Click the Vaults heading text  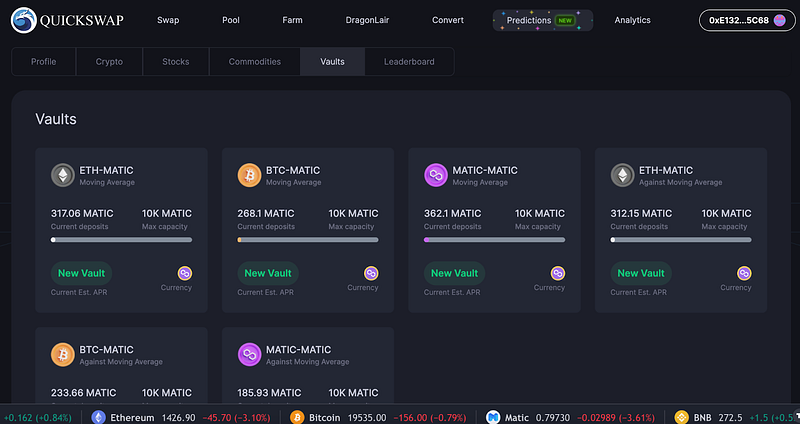click(56, 119)
